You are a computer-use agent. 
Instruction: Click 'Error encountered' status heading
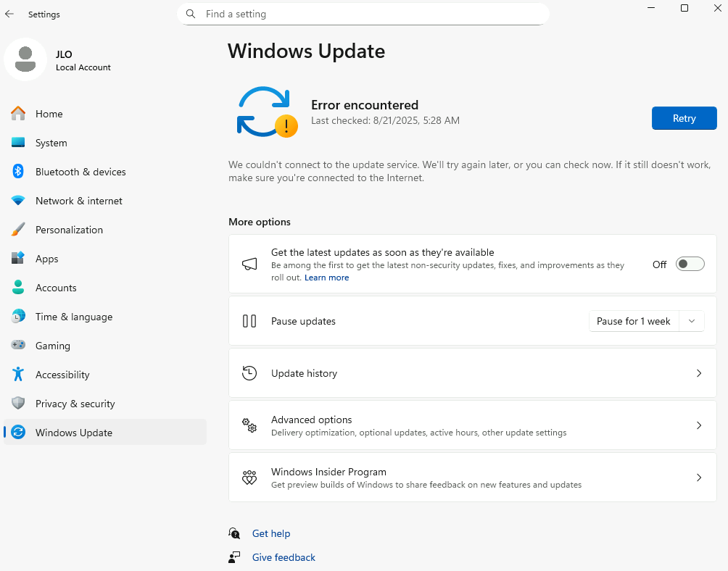365,105
